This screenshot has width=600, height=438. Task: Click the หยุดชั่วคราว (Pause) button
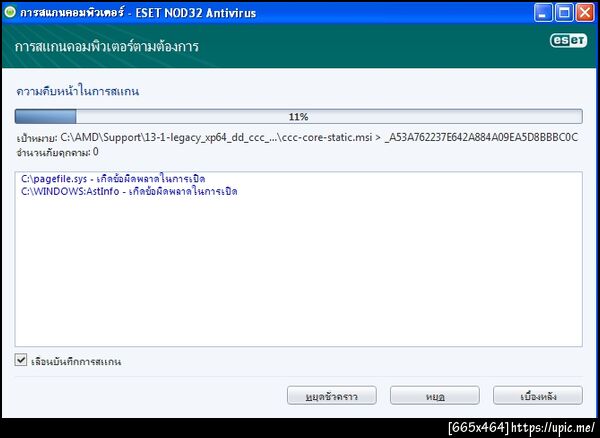tap(332, 396)
